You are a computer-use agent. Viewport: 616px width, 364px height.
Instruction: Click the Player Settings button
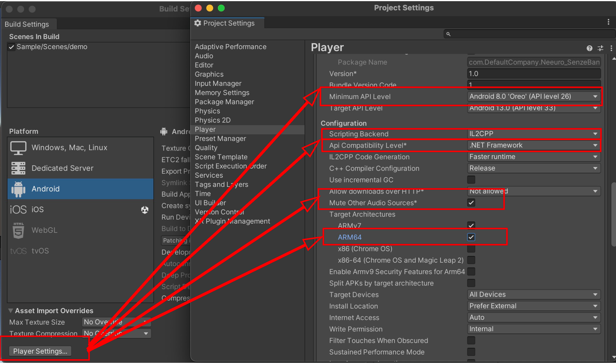click(x=40, y=351)
